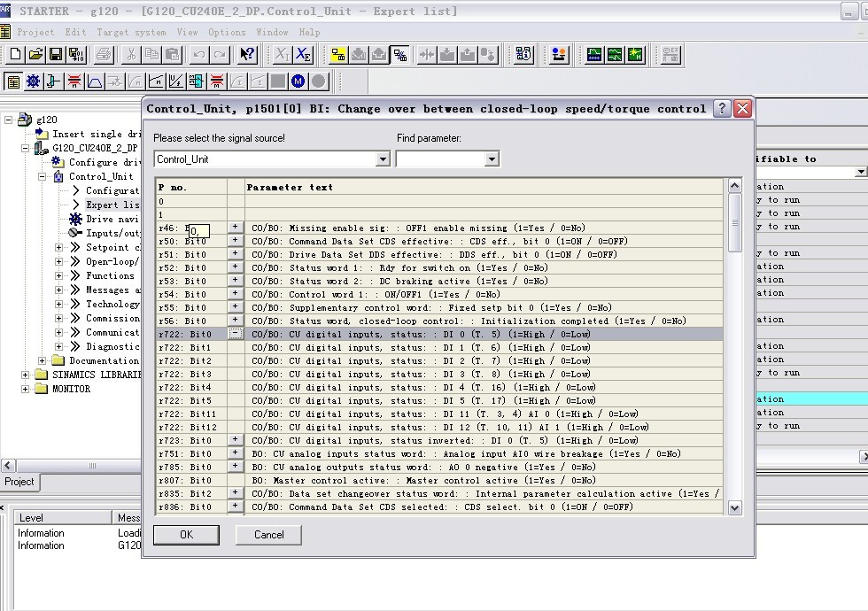The image size is (868, 611).
Task: Select Expert list in project tree
Action: pyautogui.click(x=112, y=205)
